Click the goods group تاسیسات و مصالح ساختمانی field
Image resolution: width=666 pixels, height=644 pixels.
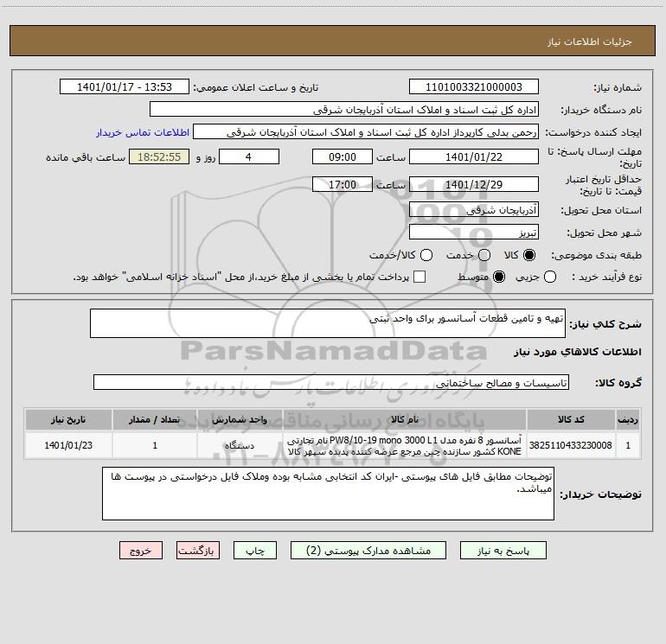[331, 382]
